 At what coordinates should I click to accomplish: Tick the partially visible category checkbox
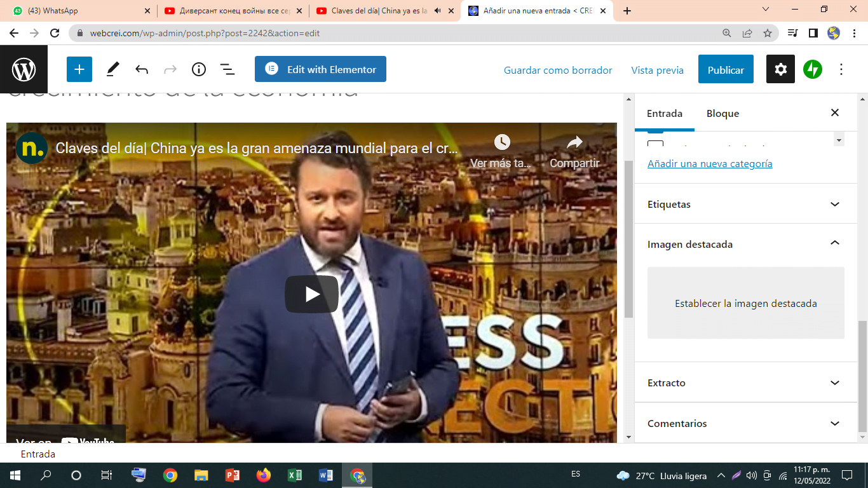(655, 144)
